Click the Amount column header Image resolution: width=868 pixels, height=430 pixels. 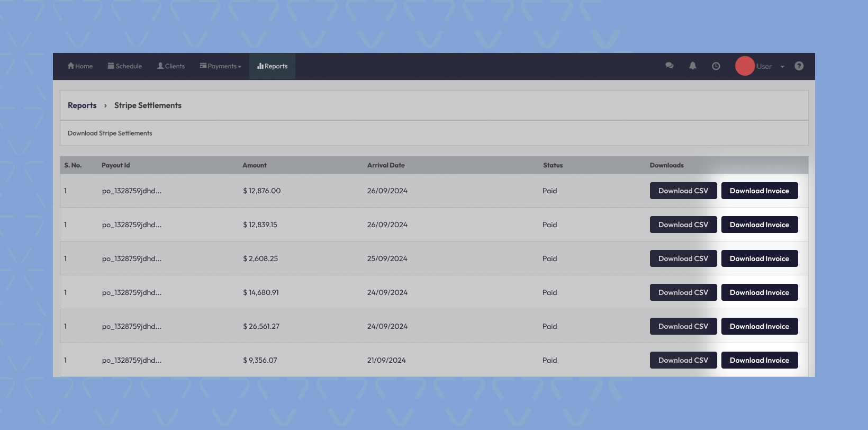click(255, 165)
